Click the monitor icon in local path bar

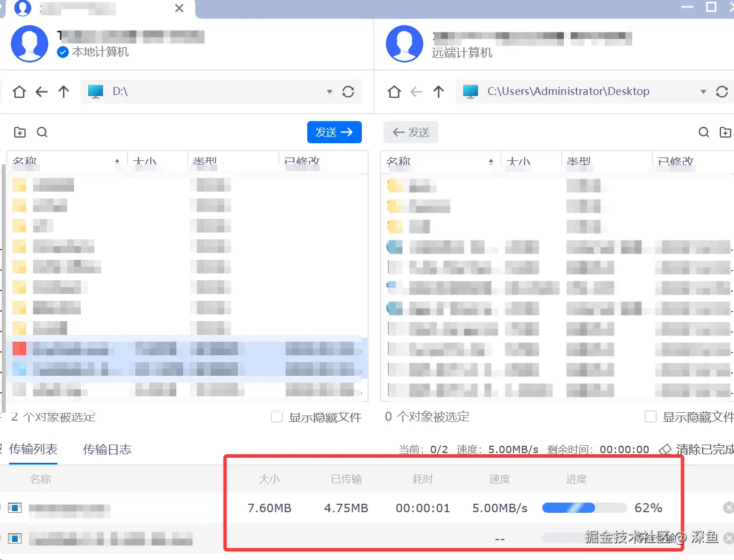click(96, 92)
